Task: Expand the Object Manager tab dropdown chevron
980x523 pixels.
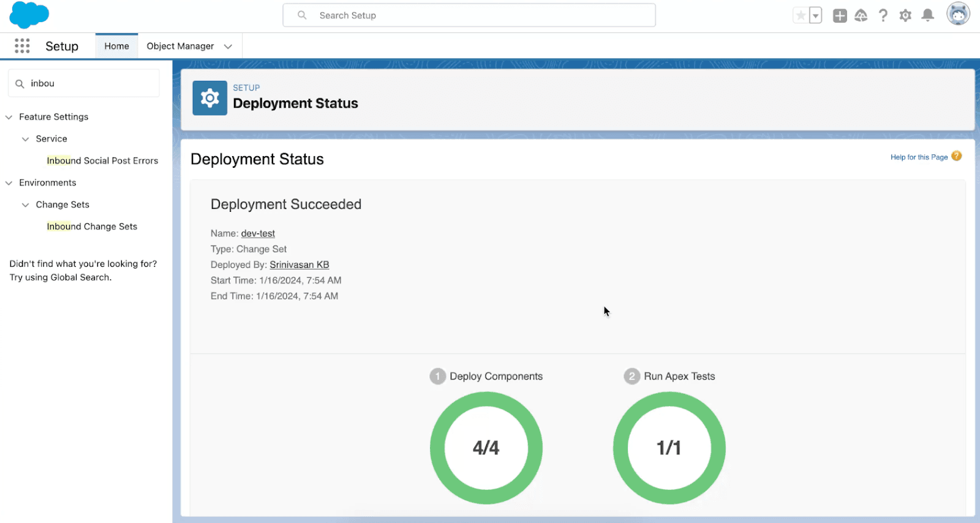Action: (228, 47)
